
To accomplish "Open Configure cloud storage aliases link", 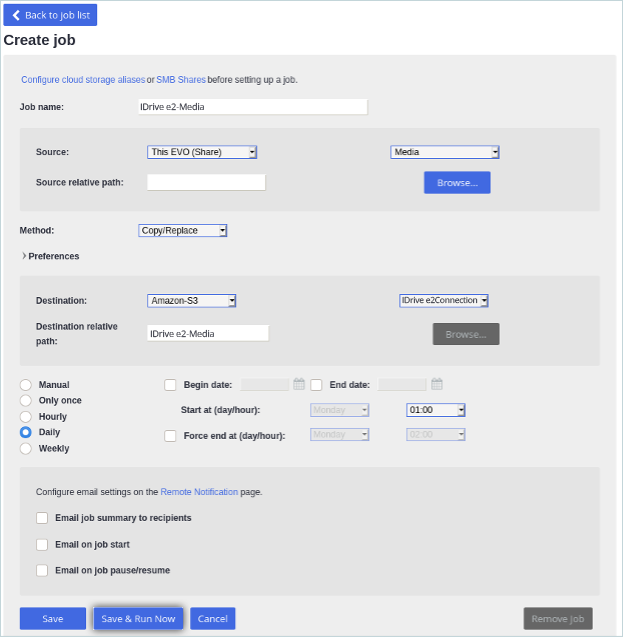I will (x=83, y=80).
